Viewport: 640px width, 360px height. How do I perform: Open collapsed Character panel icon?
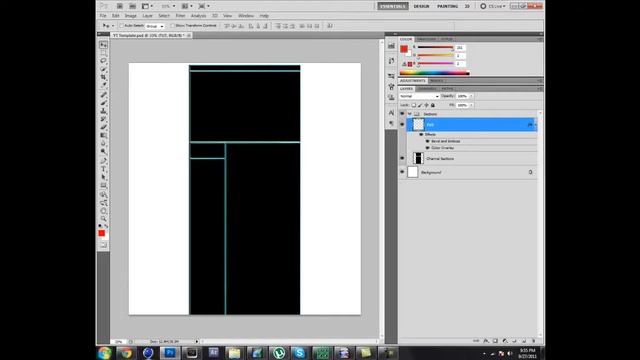point(391,113)
